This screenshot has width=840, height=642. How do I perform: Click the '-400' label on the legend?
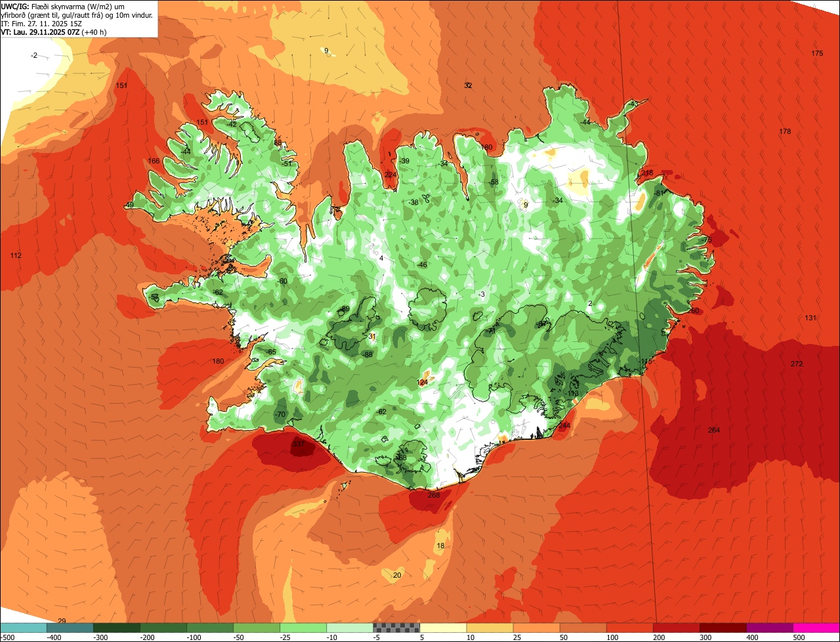[54, 637]
